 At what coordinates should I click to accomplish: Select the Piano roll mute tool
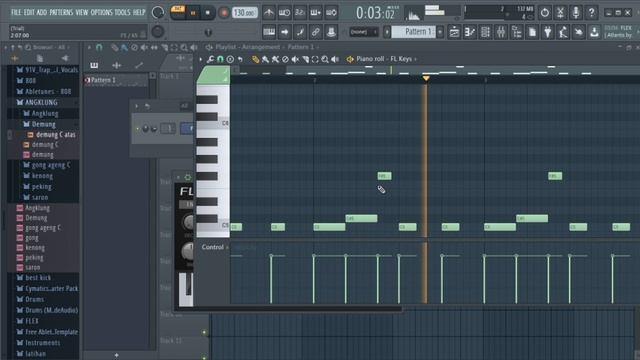click(295, 59)
